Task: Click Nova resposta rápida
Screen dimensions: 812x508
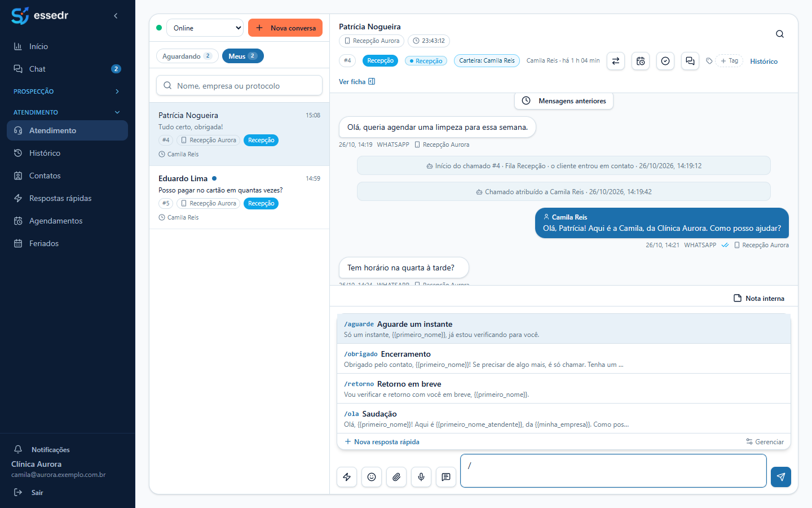Action: (x=382, y=442)
